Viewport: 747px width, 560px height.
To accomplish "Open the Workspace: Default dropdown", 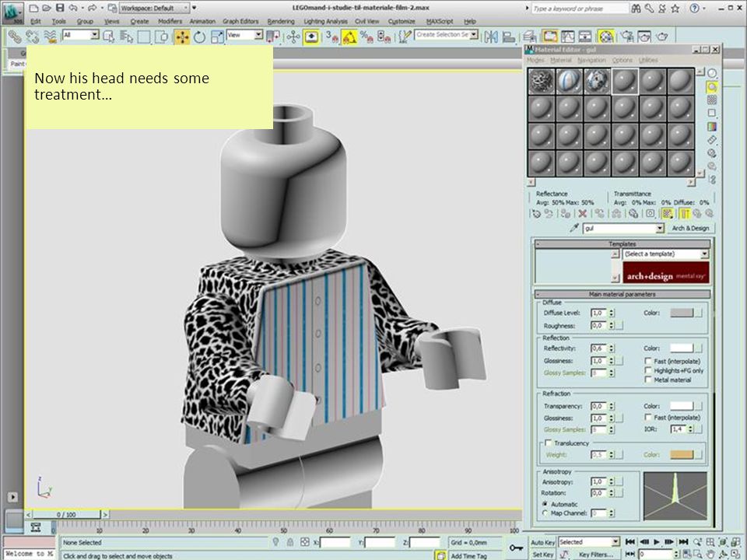I will click(154, 8).
